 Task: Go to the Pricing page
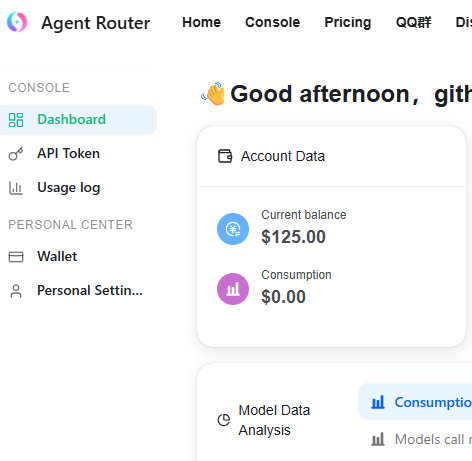(348, 22)
